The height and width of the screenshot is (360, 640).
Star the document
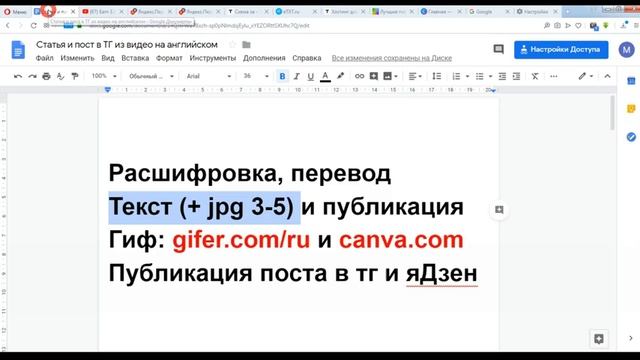point(232,44)
